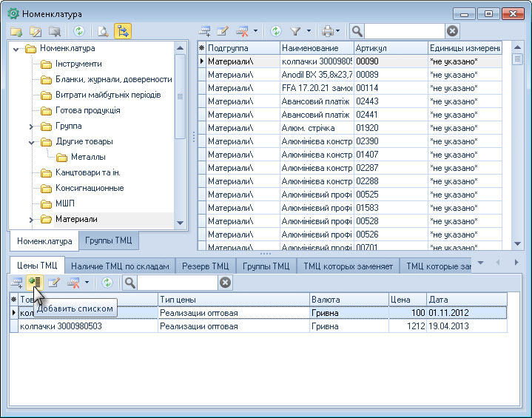
Task: Refresh the price list
Action: pyautogui.click(x=107, y=283)
